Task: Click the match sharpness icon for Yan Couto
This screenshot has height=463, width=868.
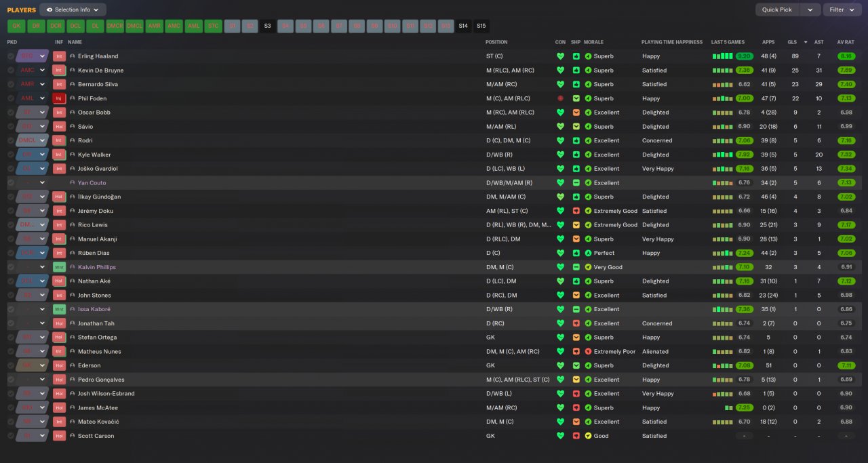Action: pyautogui.click(x=576, y=183)
